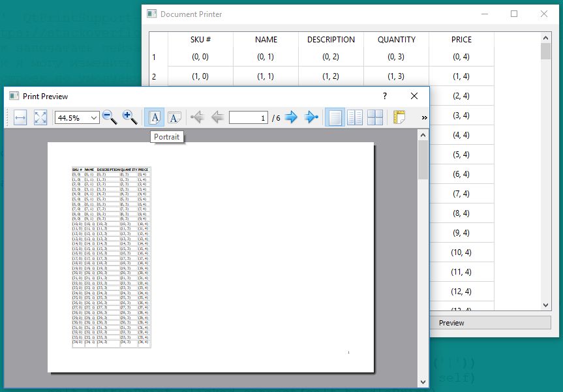Go to last page arrow

311,117
